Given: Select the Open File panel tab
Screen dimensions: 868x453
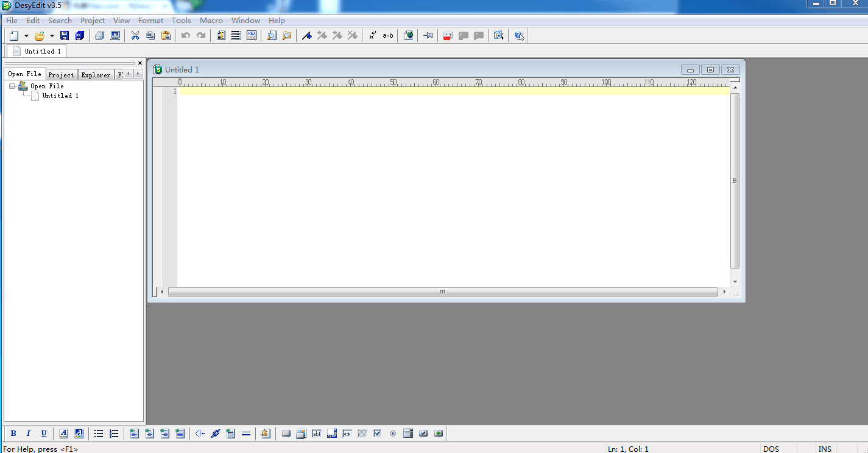Looking at the screenshot, I should pos(24,74).
